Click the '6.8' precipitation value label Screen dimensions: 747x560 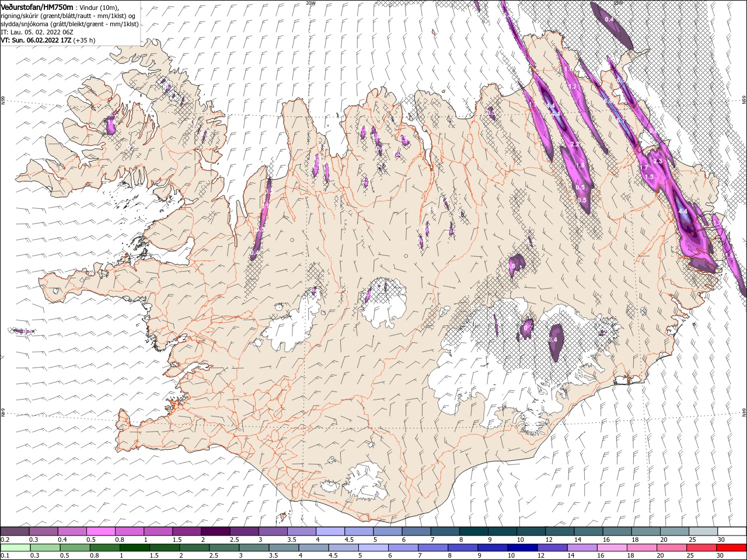click(x=609, y=101)
